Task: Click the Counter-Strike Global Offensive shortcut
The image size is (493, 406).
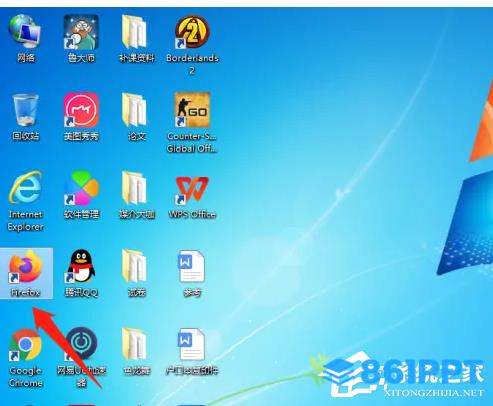Action: click(192, 123)
